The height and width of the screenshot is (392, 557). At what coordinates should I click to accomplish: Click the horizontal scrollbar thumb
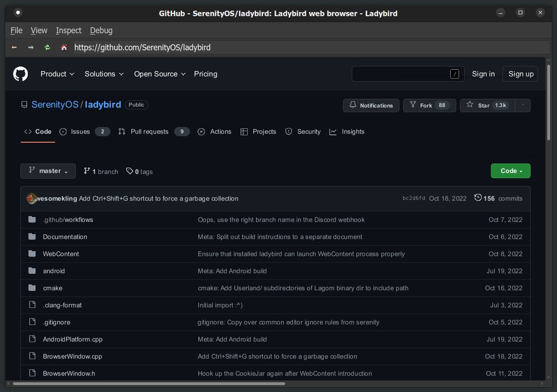pos(149,383)
